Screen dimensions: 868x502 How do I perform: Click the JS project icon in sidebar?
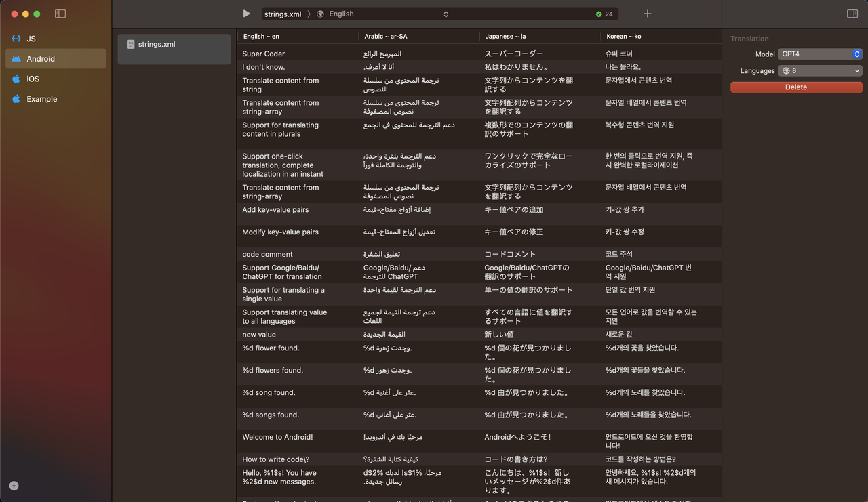tap(16, 39)
